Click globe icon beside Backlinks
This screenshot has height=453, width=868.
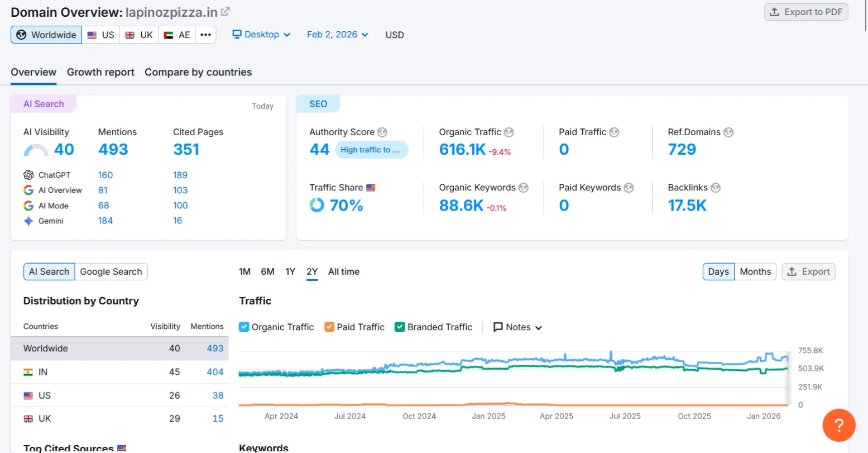(715, 188)
